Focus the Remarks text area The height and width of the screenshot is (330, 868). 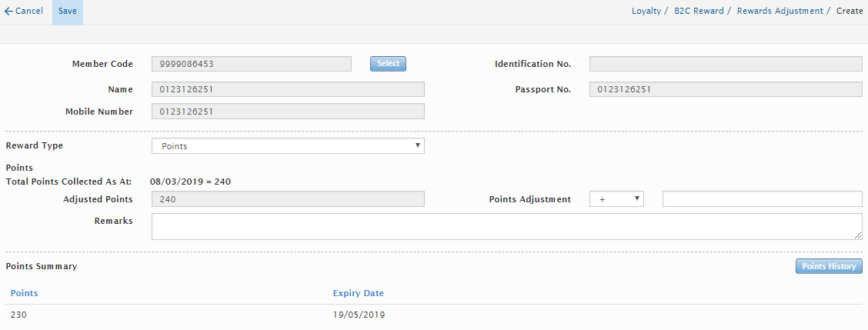point(506,227)
